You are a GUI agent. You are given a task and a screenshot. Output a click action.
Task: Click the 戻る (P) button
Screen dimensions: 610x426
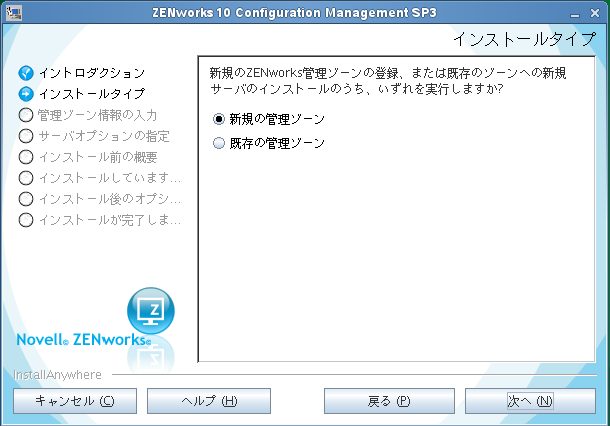(389, 401)
